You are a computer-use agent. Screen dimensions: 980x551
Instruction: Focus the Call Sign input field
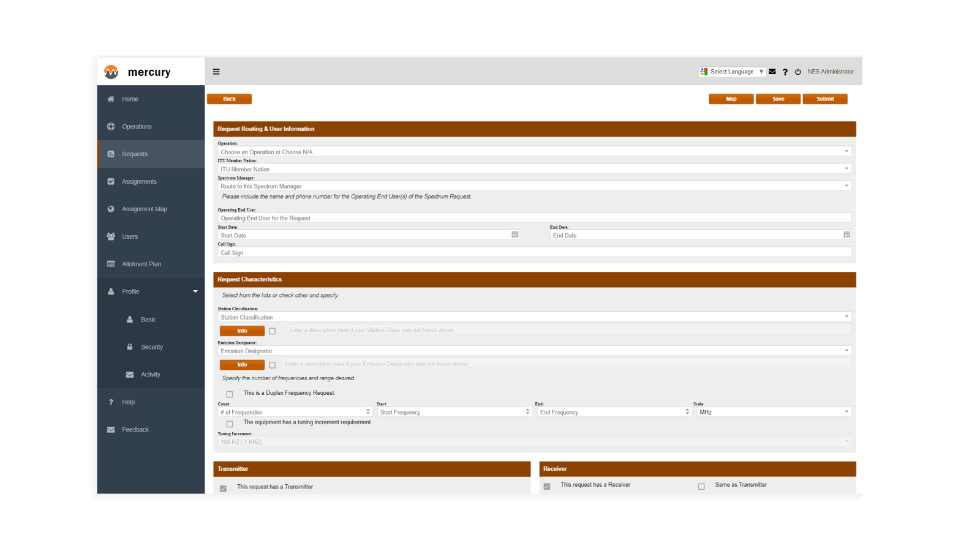pyautogui.click(x=534, y=252)
